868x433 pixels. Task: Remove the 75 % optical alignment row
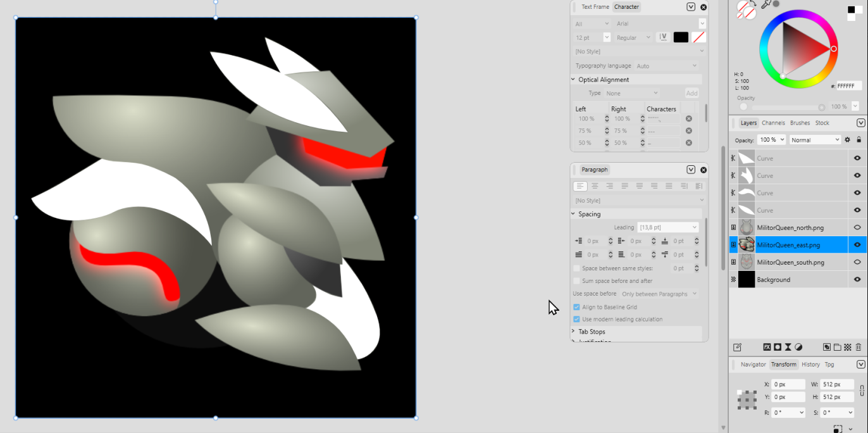point(689,130)
